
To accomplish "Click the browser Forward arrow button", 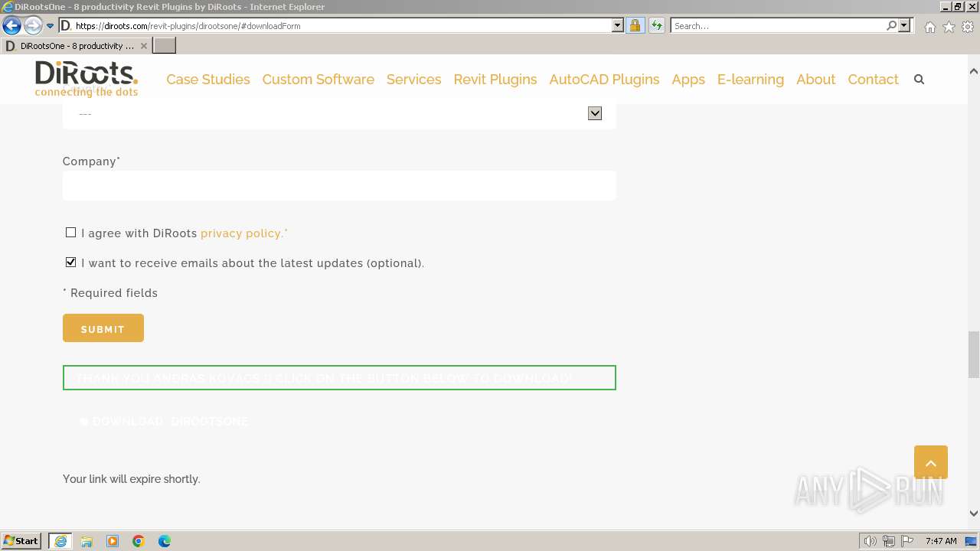I will click(33, 26).
